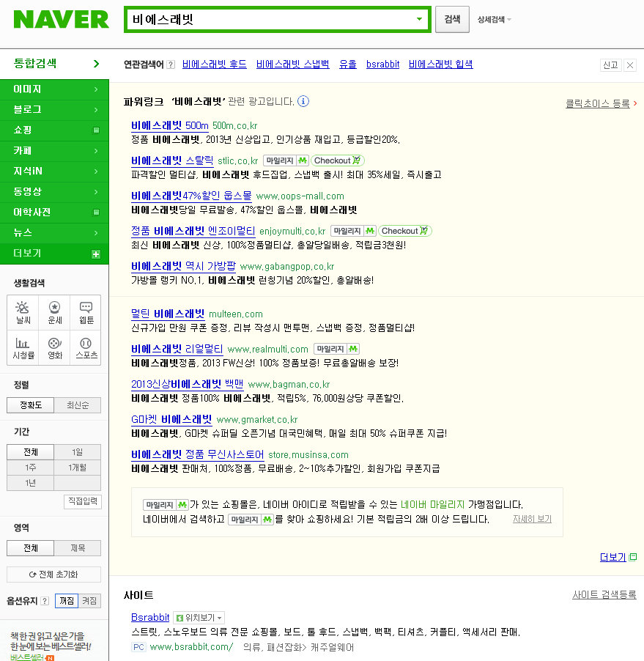Set period filter to 1일
644x661 pixels.
pos(78,452)
